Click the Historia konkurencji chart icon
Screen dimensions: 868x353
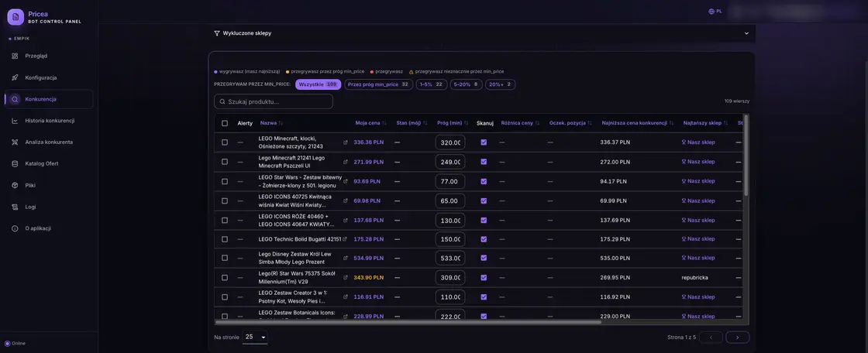coord(15,121)
